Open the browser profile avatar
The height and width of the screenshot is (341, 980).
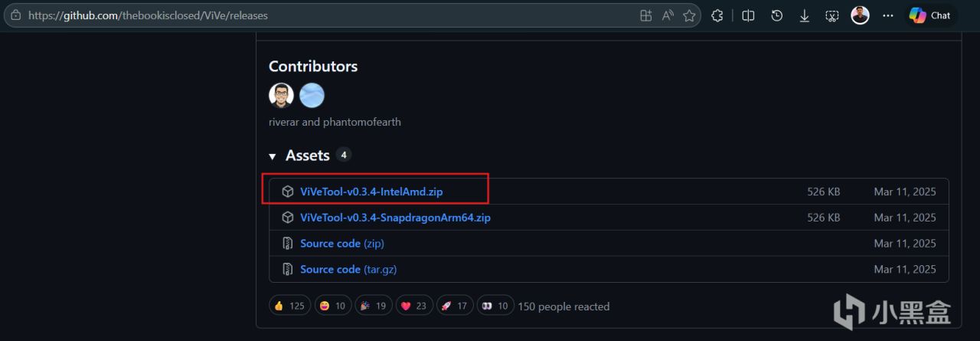coord(861,15)
